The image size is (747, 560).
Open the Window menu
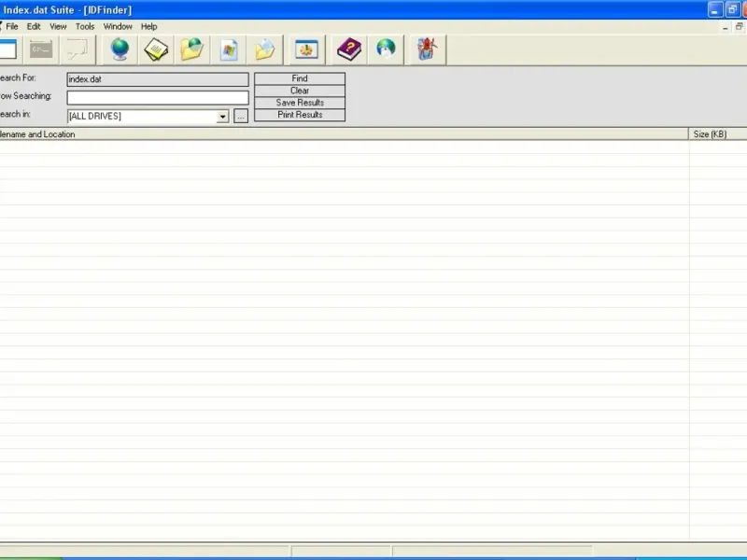click(x=118, y=27)
